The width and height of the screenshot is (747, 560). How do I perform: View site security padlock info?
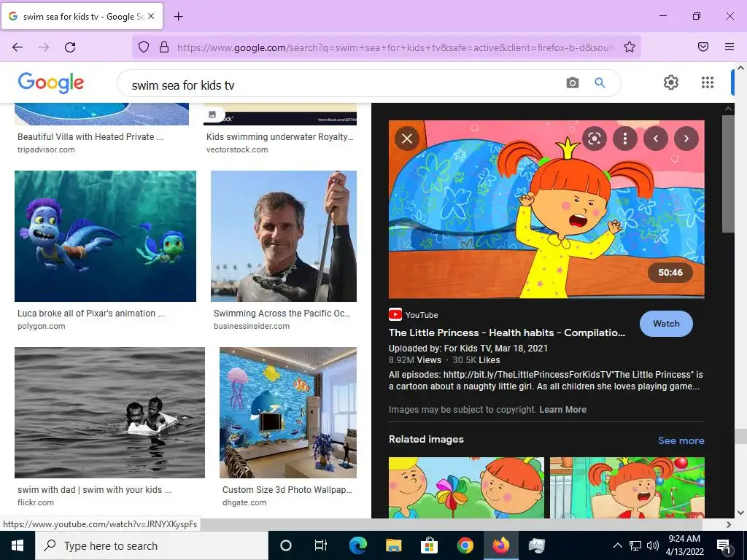tap(164, 47)
